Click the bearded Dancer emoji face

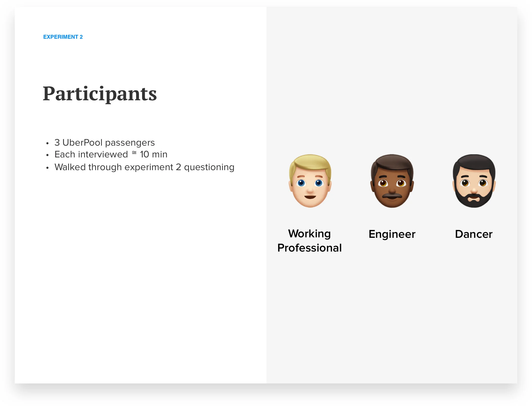click(474, 181)
